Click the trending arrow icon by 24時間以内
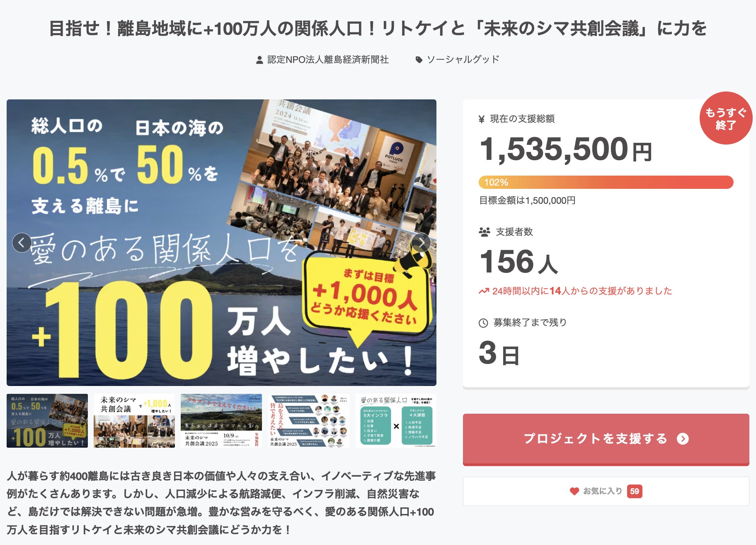Screen dimensions: 756x545 [x=484, y=291]
